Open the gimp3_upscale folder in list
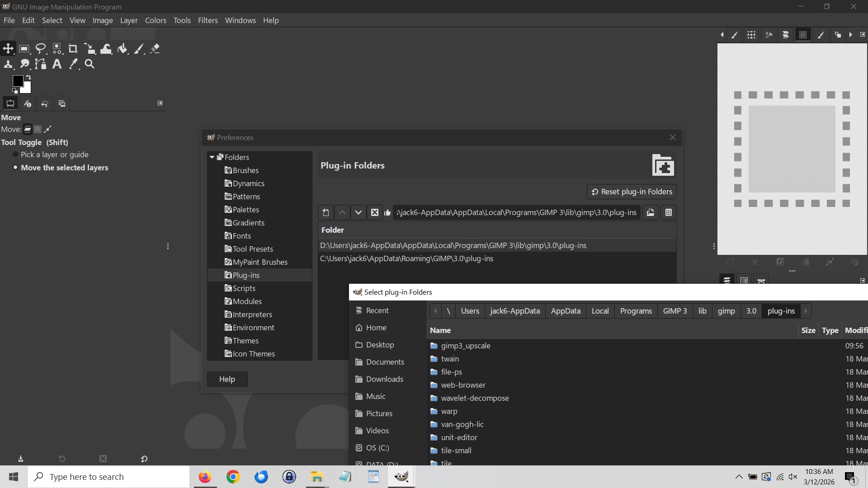Viewport: 868px width, 488px height. coord(465,346)
